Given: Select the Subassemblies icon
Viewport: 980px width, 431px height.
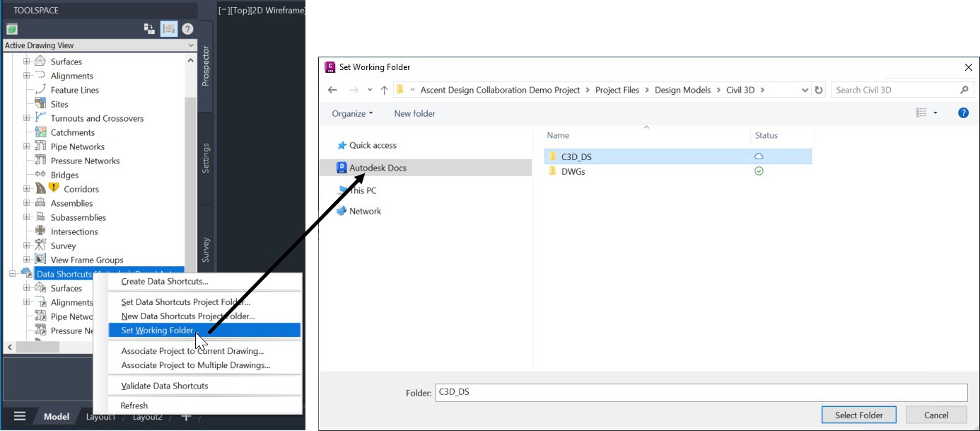Looking at the screenshot, I should (x=40, y=217).
